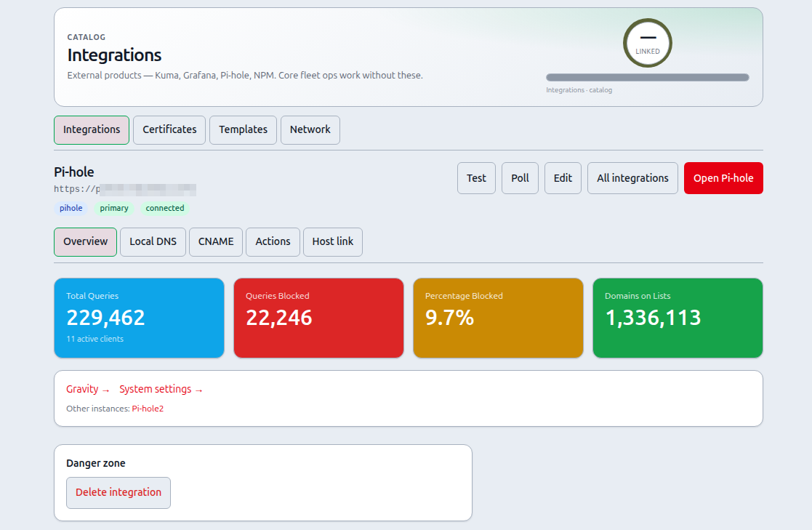The image size is (812, 530).
Task: Click the Pi-hole integration title
Action: click(x=74, y=172)
